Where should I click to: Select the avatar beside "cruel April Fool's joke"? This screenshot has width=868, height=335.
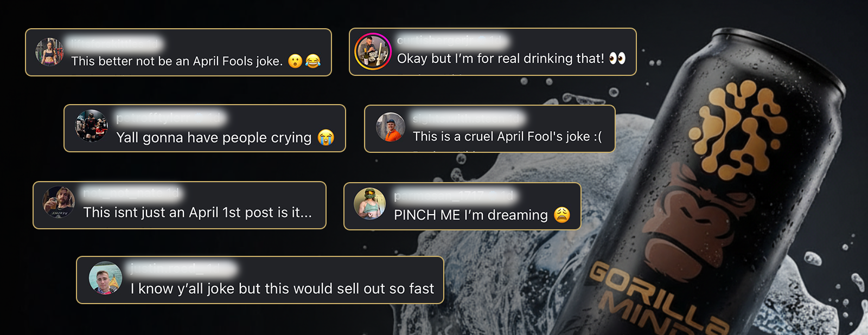(391, 127)
